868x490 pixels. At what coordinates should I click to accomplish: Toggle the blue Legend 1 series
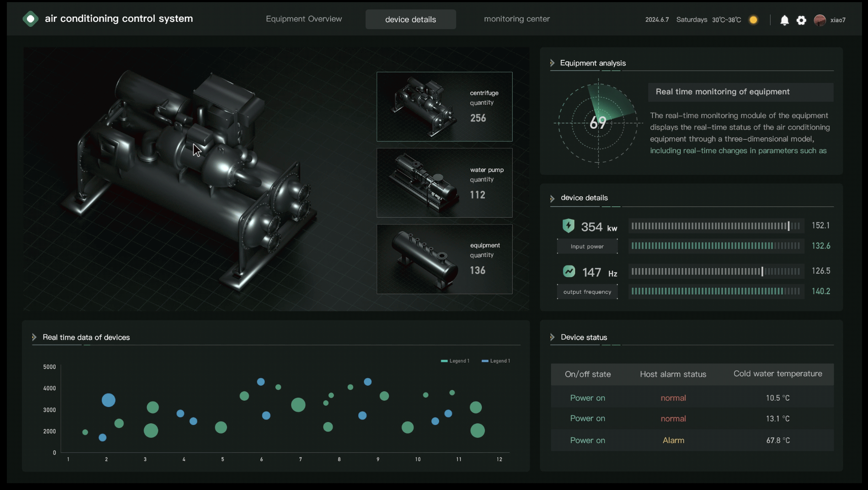(x=496, y=361)
